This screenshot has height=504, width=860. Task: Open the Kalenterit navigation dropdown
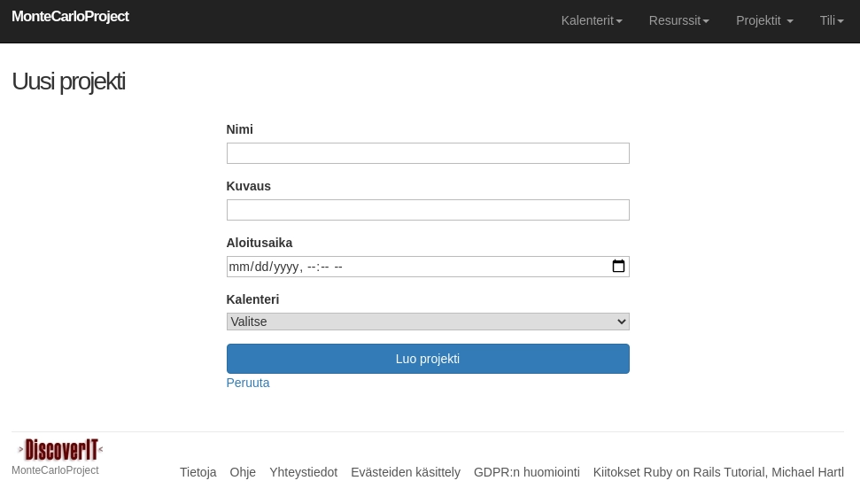[x=591, y=20]
